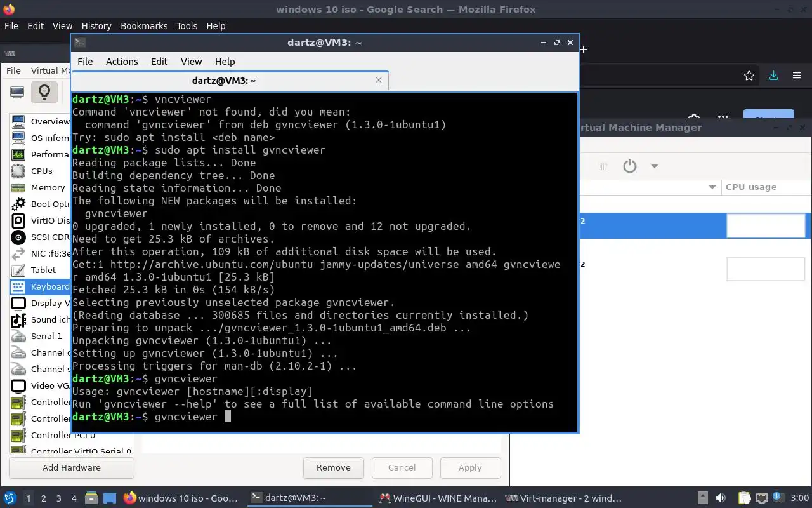Select Memory in the hardware list
Image resolution: width=812 pixels, height=508 pixels.
point(39,187)
